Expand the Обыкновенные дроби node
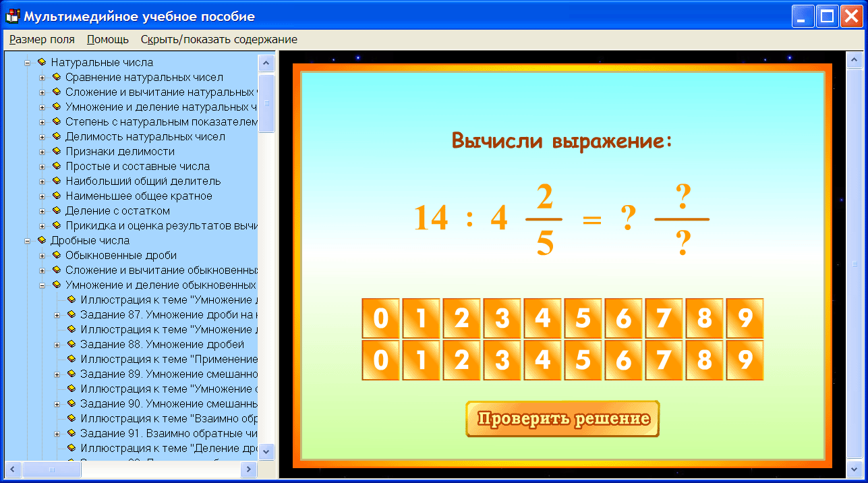This screenshot has width=868, height=483. pos(42,255)
